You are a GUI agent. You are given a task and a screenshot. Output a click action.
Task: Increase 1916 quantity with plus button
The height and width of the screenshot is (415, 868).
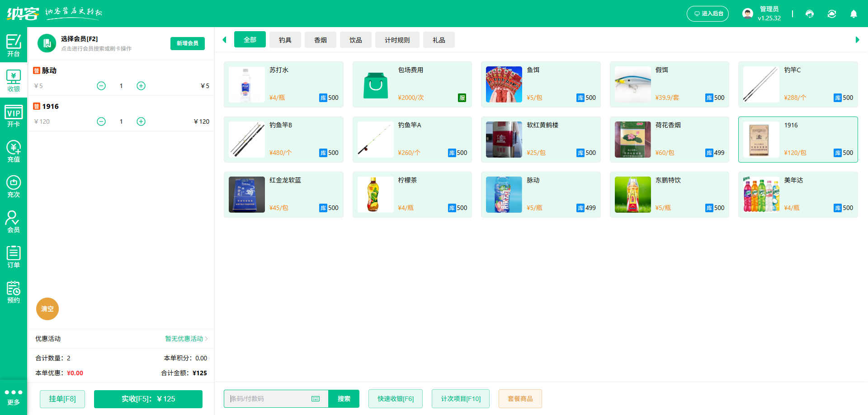pos(141,121)
